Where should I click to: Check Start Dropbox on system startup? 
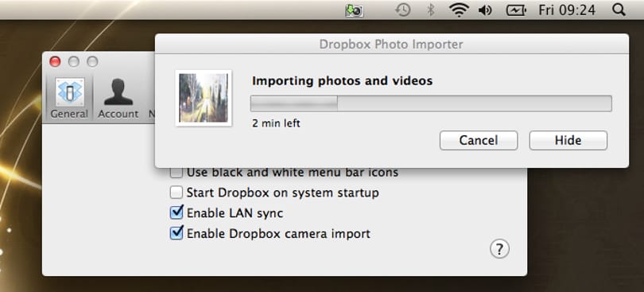click(177, 193)
